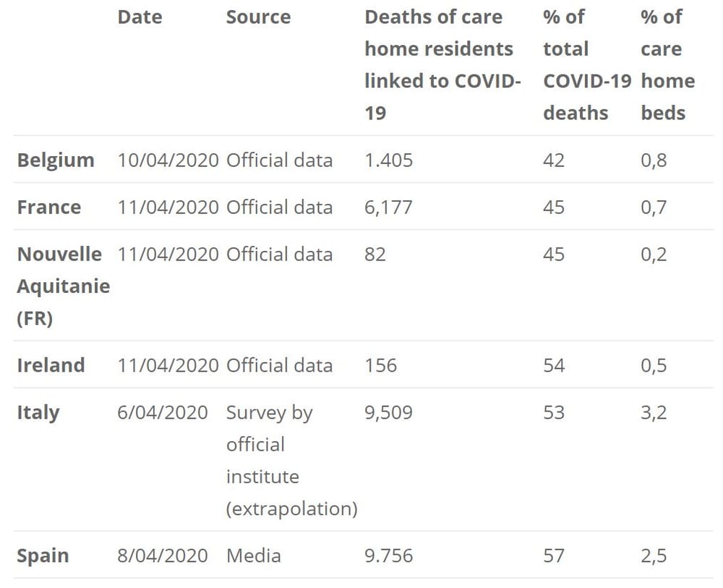The width and height of the screenshot is (723, 588).
Task: Click Nouvelle Aquitanie's deaths value 82
Action: 375,255
